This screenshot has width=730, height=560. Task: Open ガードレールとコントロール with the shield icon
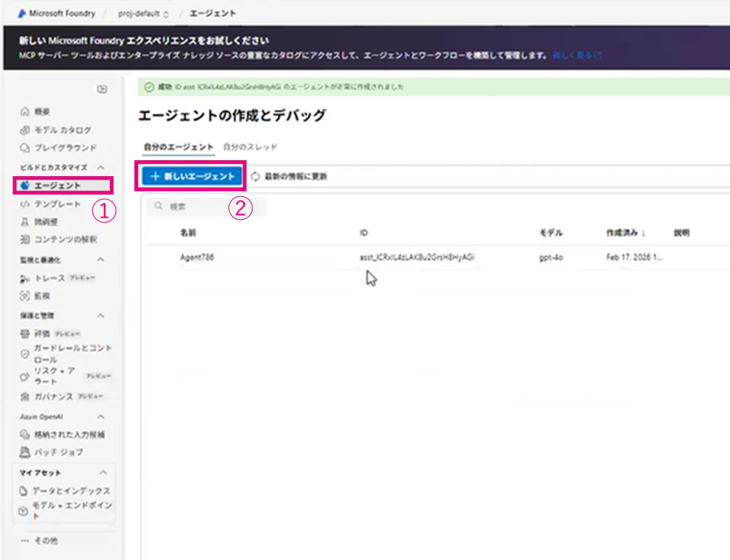25,354
